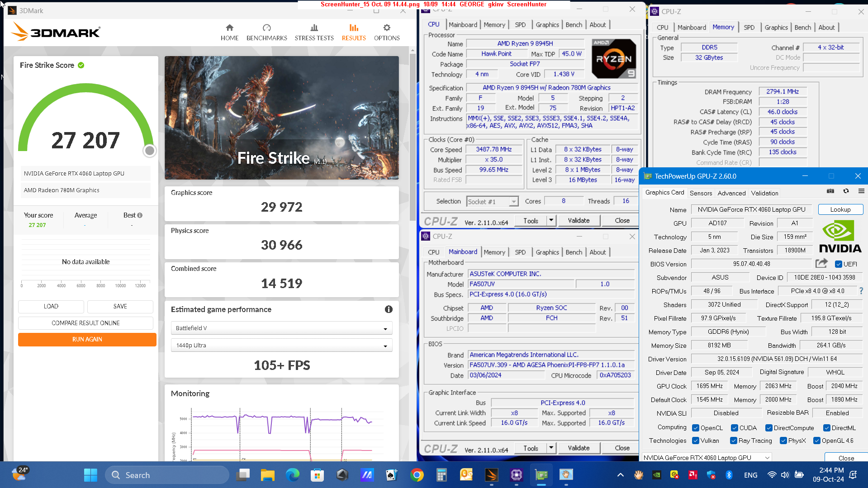Screen dimensions: 868x488
Task: Switch to Advanced tab in GPU-Z
Action: [731, 193]
